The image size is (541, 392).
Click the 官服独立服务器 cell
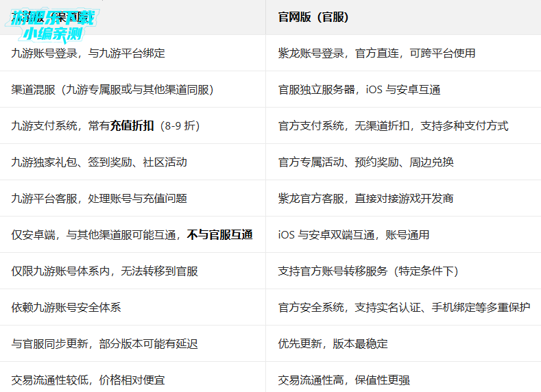359,90
